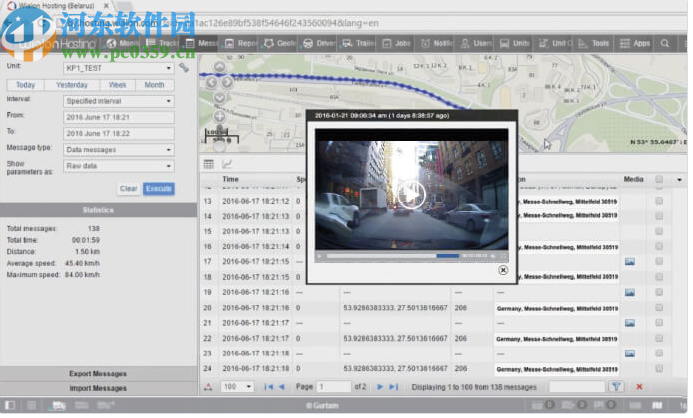This screenshot has width=693, height=418.
Task: Tick checkbox for row 22
Action: pyautogui.click(x=659, y=338)
